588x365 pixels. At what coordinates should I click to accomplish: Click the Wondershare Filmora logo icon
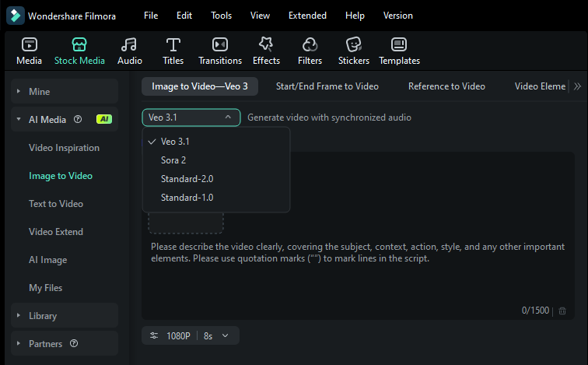tap(16, 16)
